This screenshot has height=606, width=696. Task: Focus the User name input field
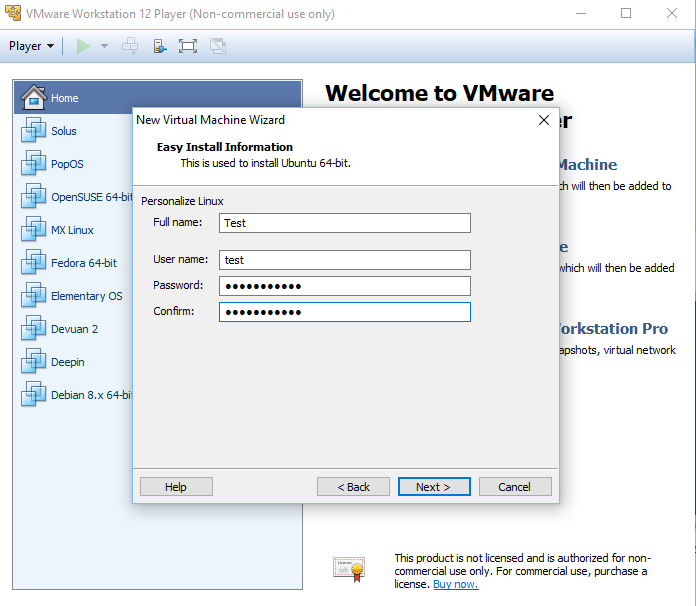point(344,260)
